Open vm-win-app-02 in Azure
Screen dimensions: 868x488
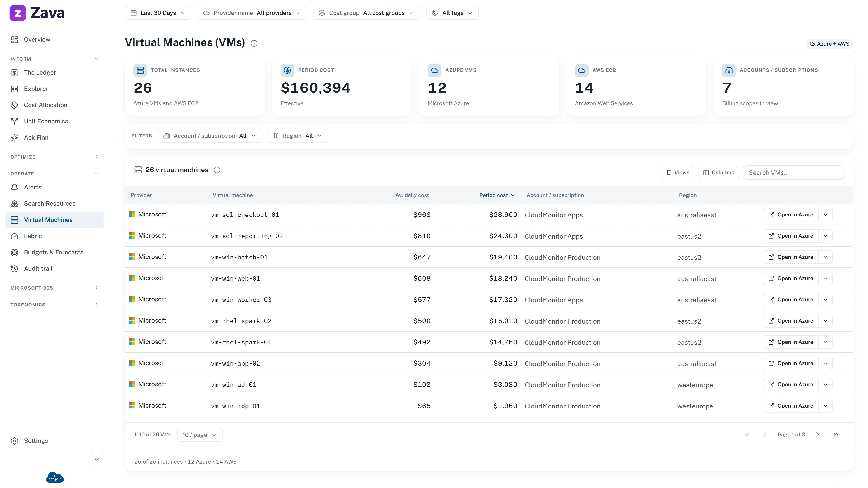click(x=790, y=363)
